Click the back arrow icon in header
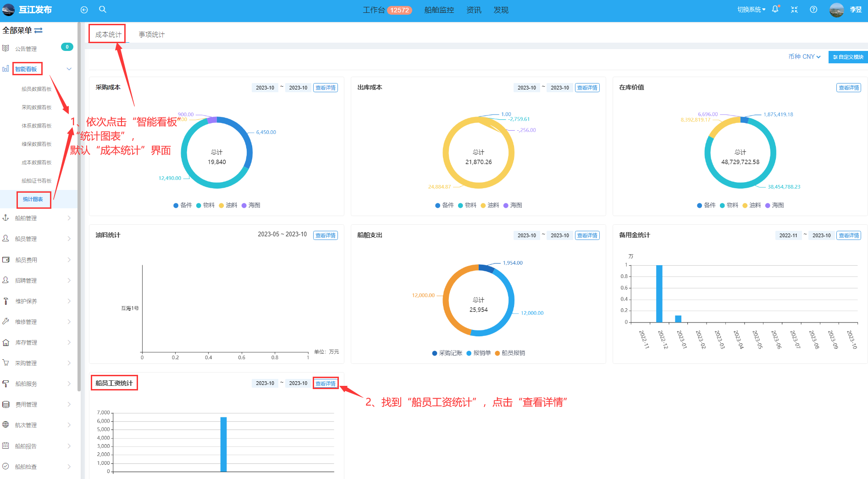 pos(84,10)
